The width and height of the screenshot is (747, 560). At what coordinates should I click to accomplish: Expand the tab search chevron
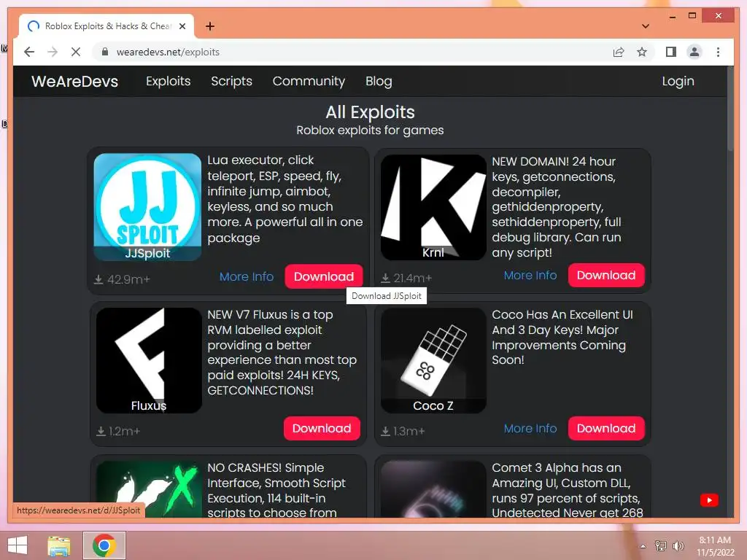pos(646,26)
